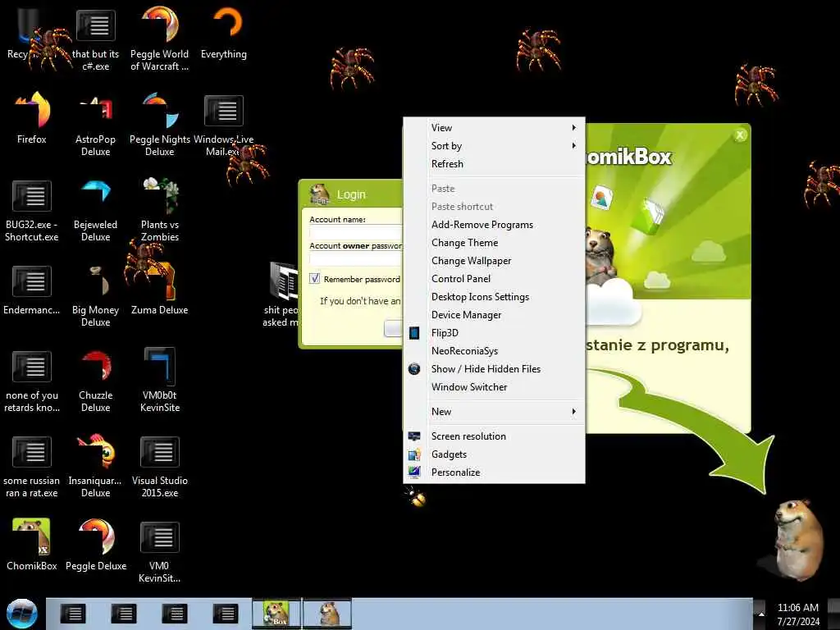
Task: Choose Refresh from the context menu
Action: point(494,164)
